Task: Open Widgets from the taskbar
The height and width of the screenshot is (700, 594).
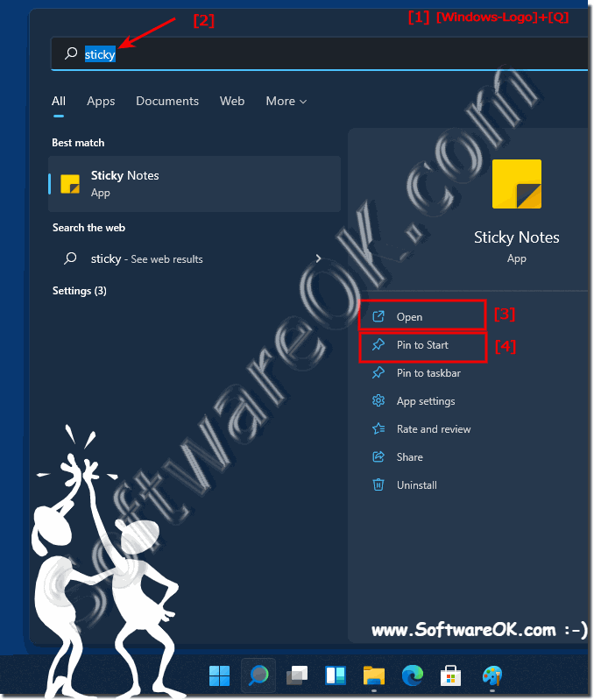Action: click(x=336, y=675)
